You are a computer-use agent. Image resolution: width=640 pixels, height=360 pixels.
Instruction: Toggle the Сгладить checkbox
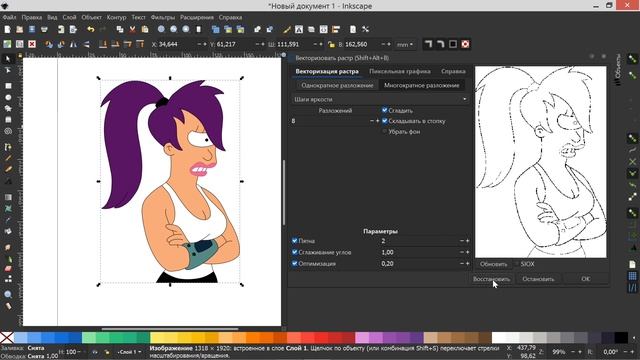[x=384, y=110]
